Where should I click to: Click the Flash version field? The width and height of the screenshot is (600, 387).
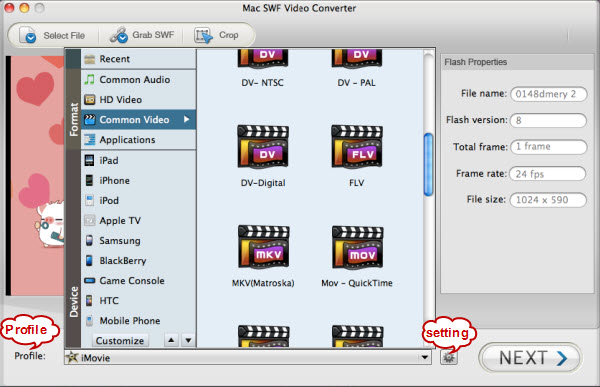pos(548,120)
